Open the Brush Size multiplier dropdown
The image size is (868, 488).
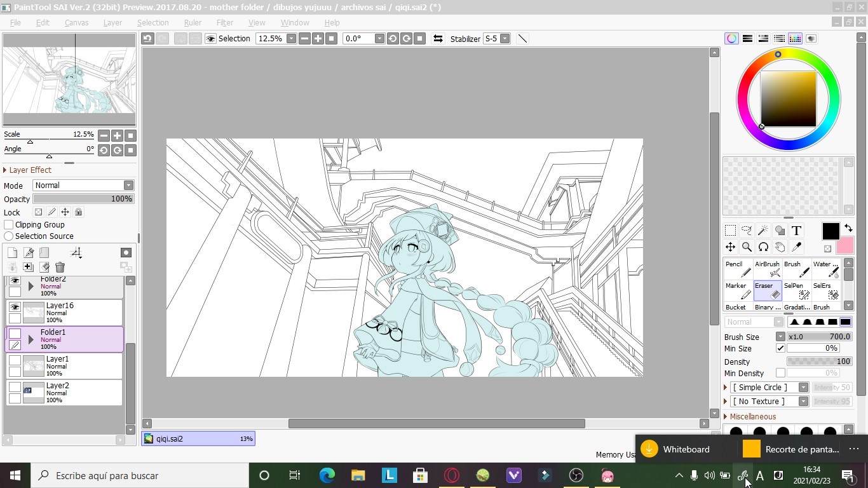(780, 337)
